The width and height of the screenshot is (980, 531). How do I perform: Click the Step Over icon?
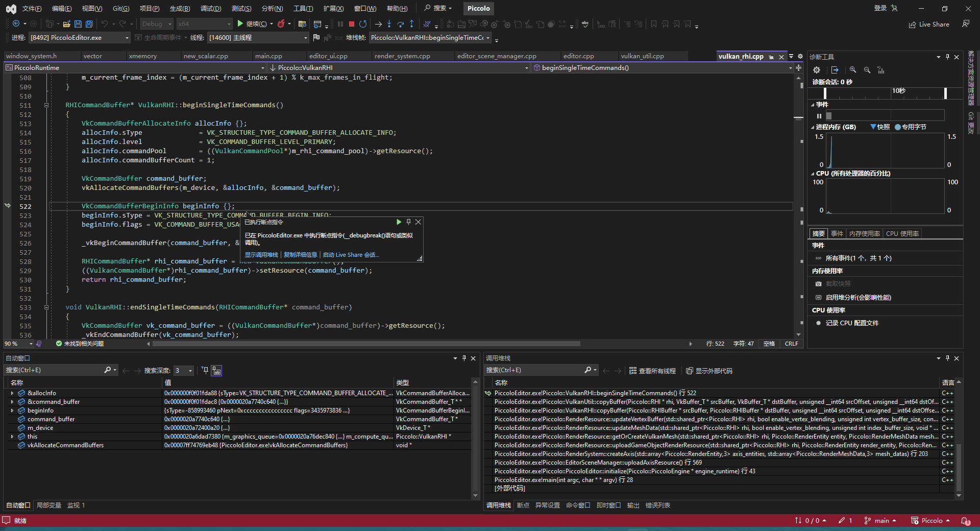click(x=401, y=23)
